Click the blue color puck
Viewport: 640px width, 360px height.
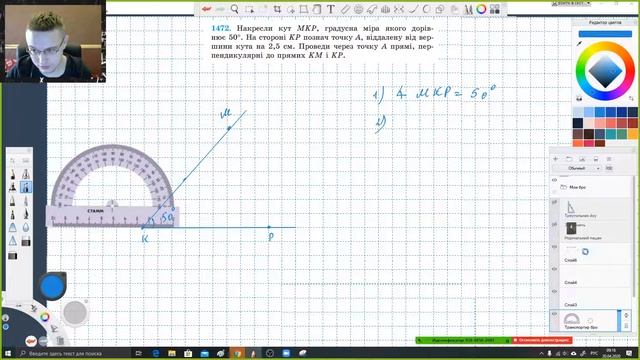point(52,286)
